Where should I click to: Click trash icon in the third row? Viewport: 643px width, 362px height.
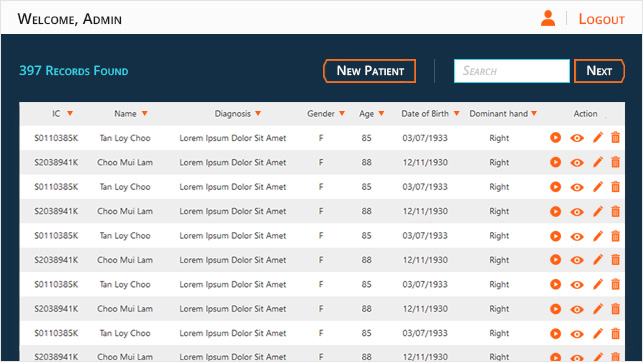tap(616, 187)
